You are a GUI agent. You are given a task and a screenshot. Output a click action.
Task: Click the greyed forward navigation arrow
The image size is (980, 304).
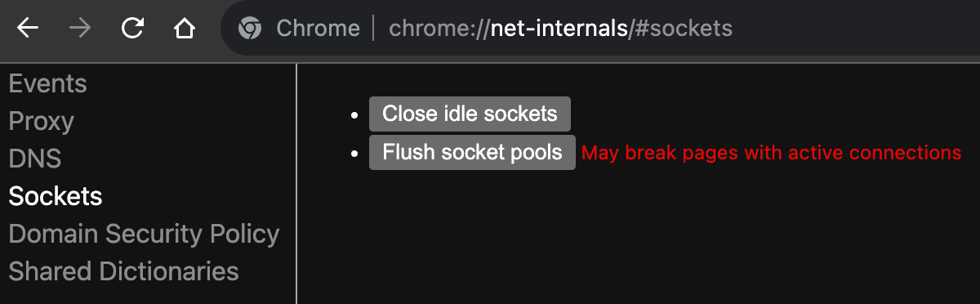[x=80, y=29]
